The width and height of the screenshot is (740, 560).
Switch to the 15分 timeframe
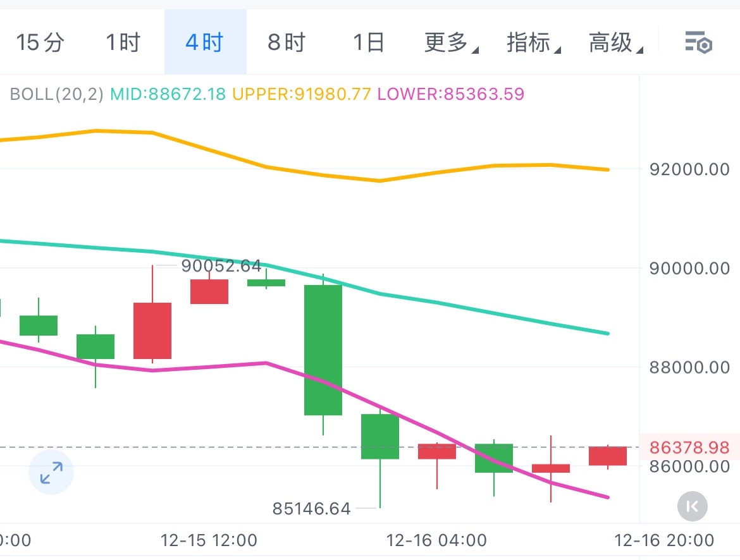[x=40, y=43]
